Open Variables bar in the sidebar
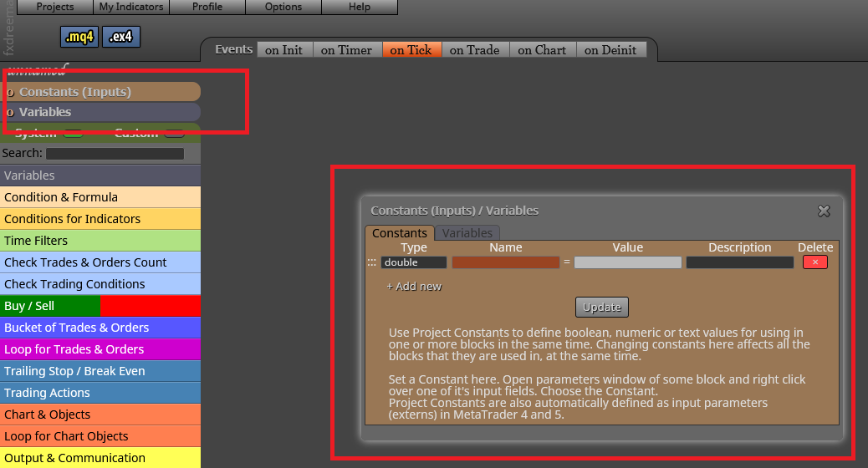The height and width of the screenshot is (468, 868). 101,112
